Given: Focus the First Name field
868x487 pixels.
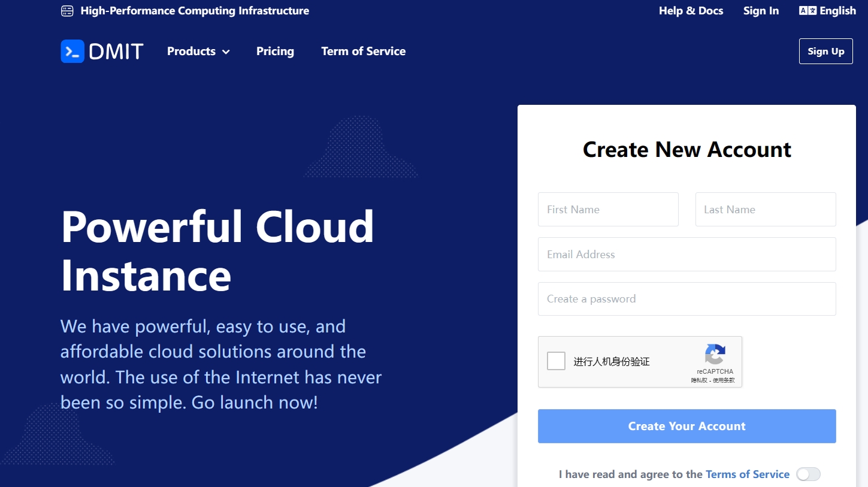Looking at the screenshot, I should (608, 210).
